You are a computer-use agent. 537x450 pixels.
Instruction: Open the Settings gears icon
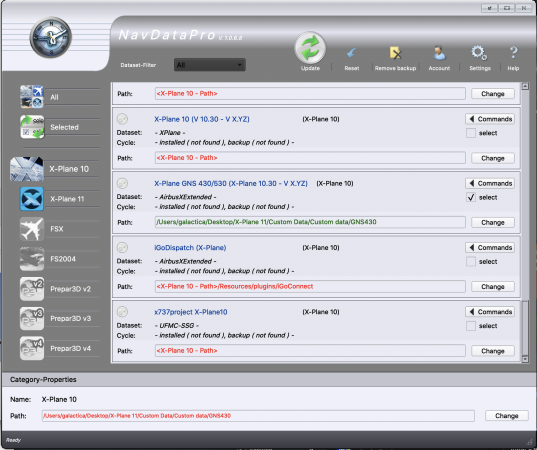tap(479, 53)
